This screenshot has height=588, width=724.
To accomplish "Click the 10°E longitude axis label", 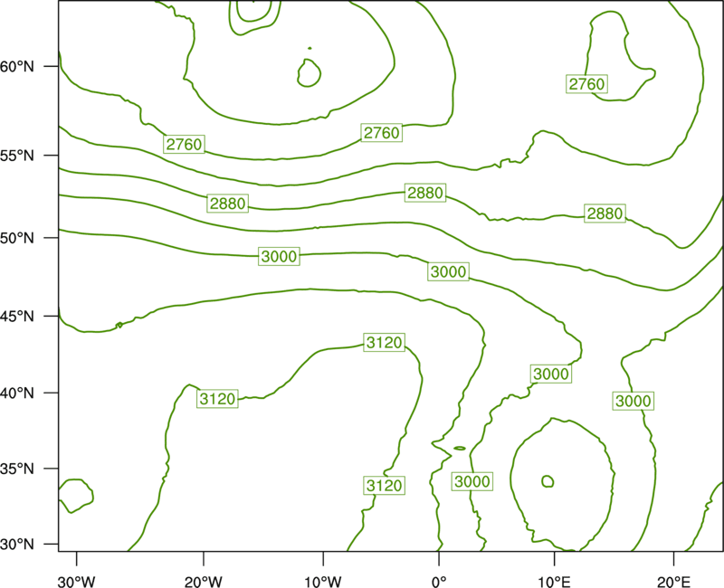I will coord(554,582).
